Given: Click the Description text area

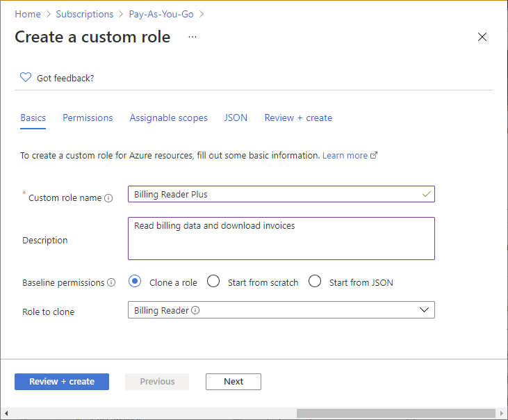Looking at the screenshot, I should tap(281, 239).
